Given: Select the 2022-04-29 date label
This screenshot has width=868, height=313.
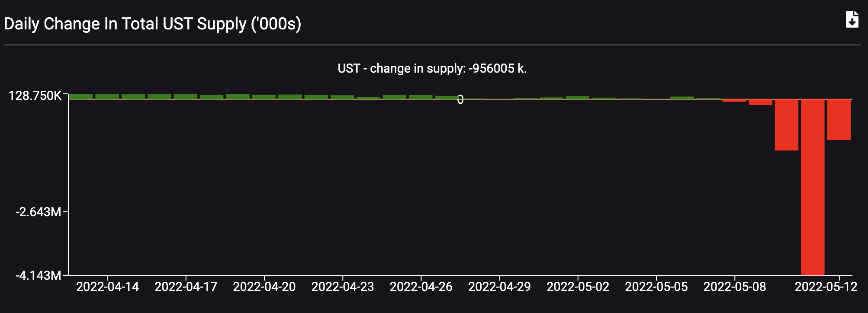Looking at the screenshot, I should 499,287.
